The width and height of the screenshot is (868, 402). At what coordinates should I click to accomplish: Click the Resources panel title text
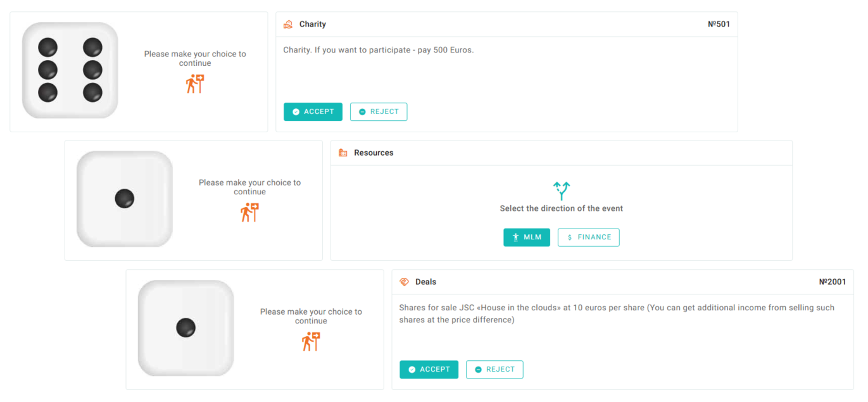coord(374,153)
